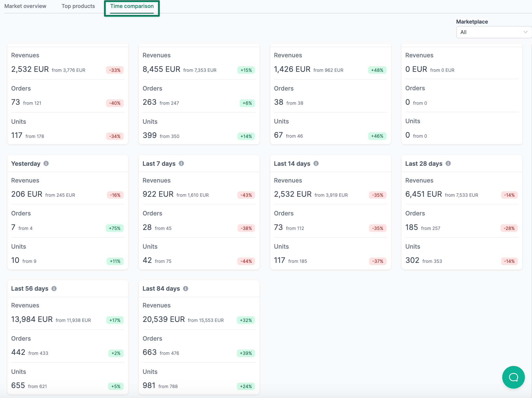Click the -28% orders badge in Last 28 days
532x398 pixels.
click(509, 228)
